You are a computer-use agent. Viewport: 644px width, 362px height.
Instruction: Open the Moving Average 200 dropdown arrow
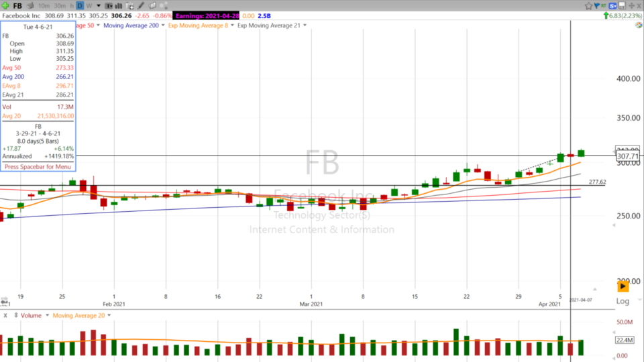tap(163, 25)
